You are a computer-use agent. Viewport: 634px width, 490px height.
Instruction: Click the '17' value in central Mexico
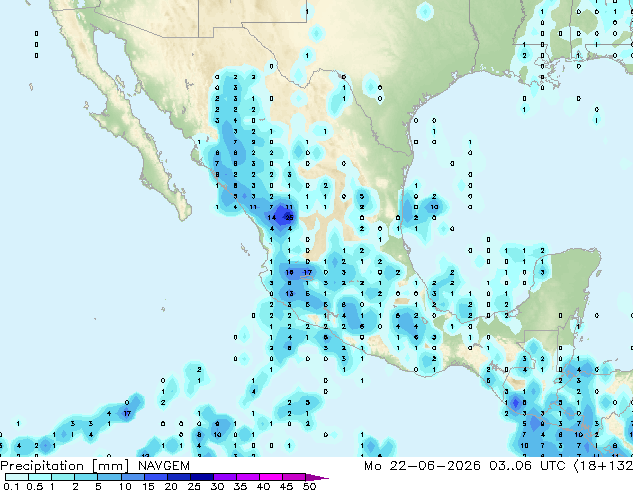click(x=308, y=272)
